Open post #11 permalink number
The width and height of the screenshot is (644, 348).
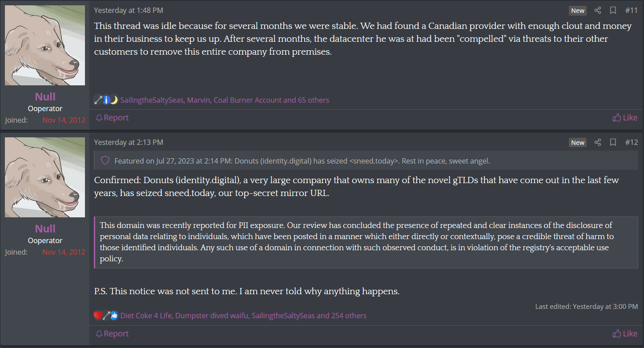(x=632, y=10)
